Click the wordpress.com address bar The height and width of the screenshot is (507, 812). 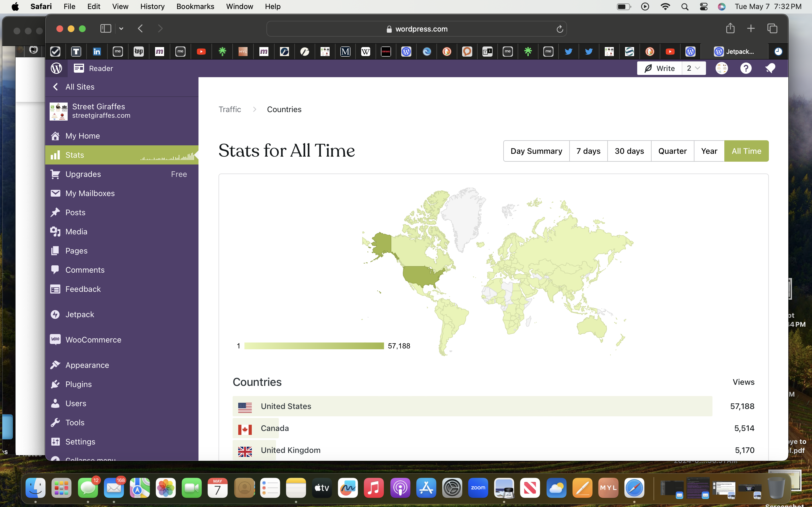point(416,29)
